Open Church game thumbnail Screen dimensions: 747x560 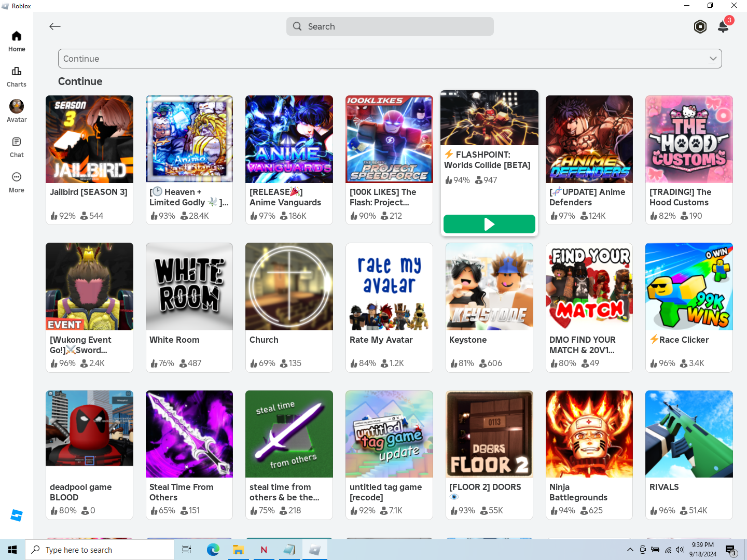(x=289, y=286)
